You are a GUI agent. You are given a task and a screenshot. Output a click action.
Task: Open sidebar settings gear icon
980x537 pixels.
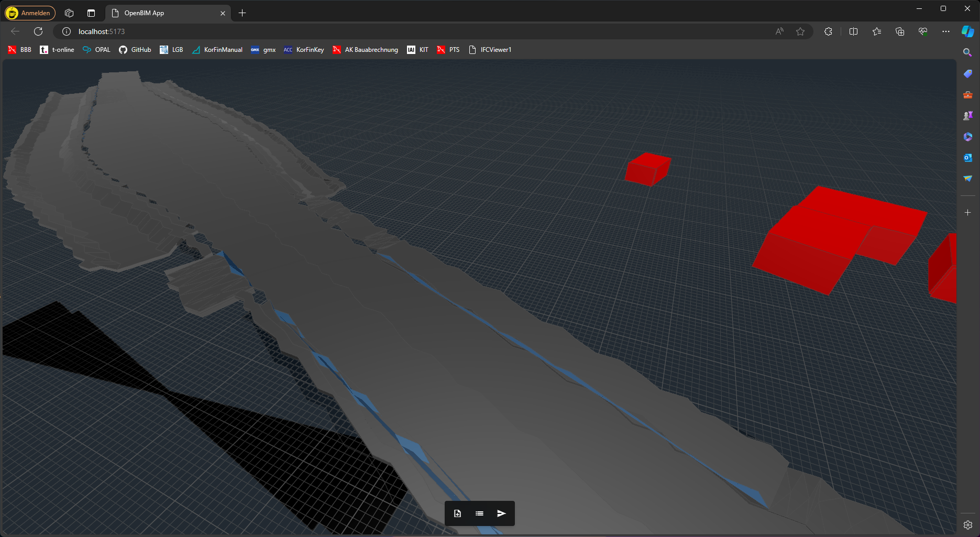(x=967, y=525)
